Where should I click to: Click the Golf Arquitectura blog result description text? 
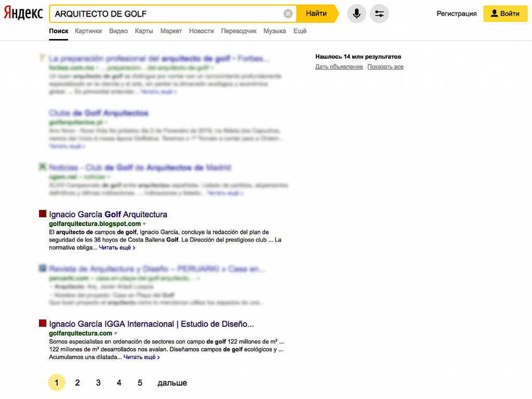[x=165, y=240]
